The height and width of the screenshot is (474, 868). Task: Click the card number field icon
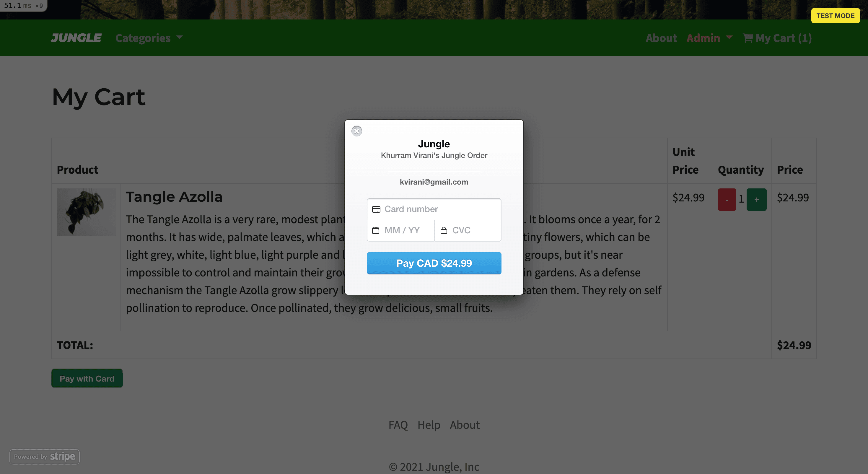(x=376, y=209)
